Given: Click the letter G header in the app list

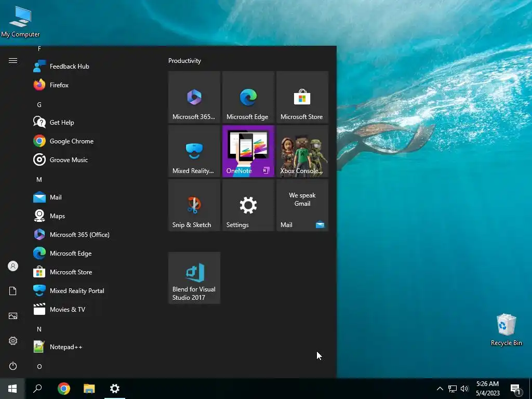Looking at the screenshot, I should pos(39,105).
